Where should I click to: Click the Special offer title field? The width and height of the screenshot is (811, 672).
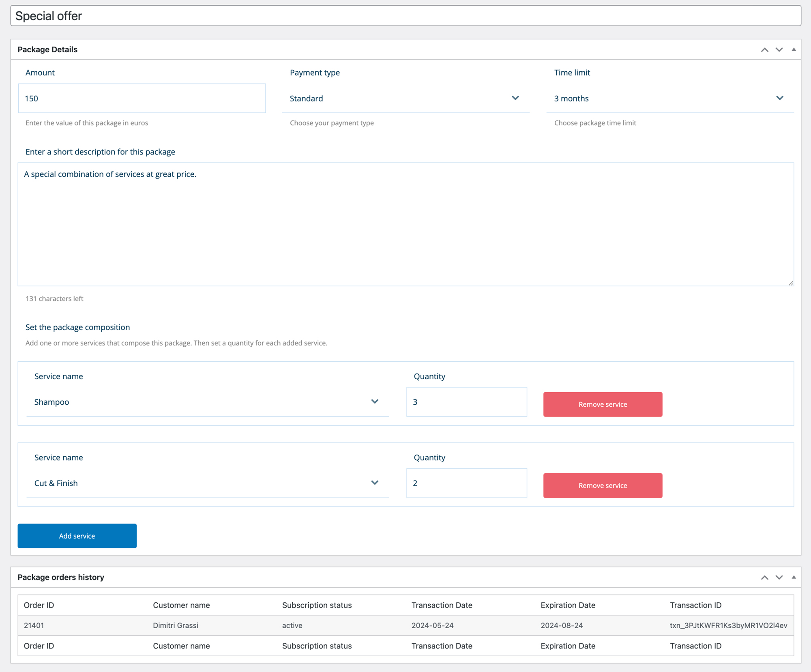(x=405, y=16)
